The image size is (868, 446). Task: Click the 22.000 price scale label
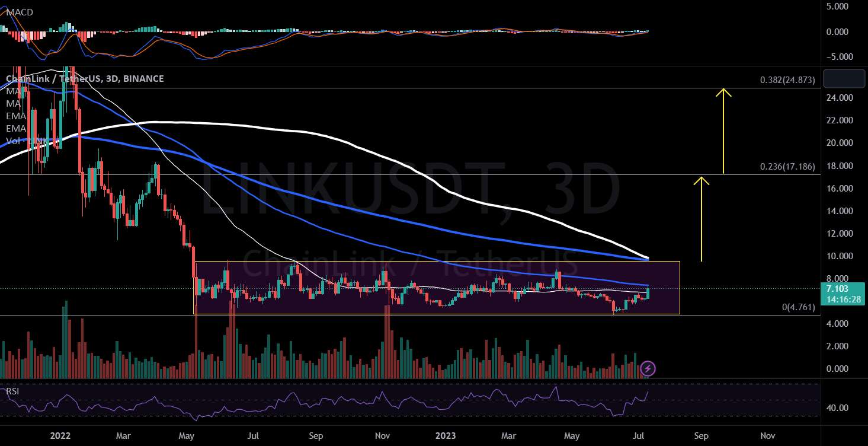pos(838,120)
